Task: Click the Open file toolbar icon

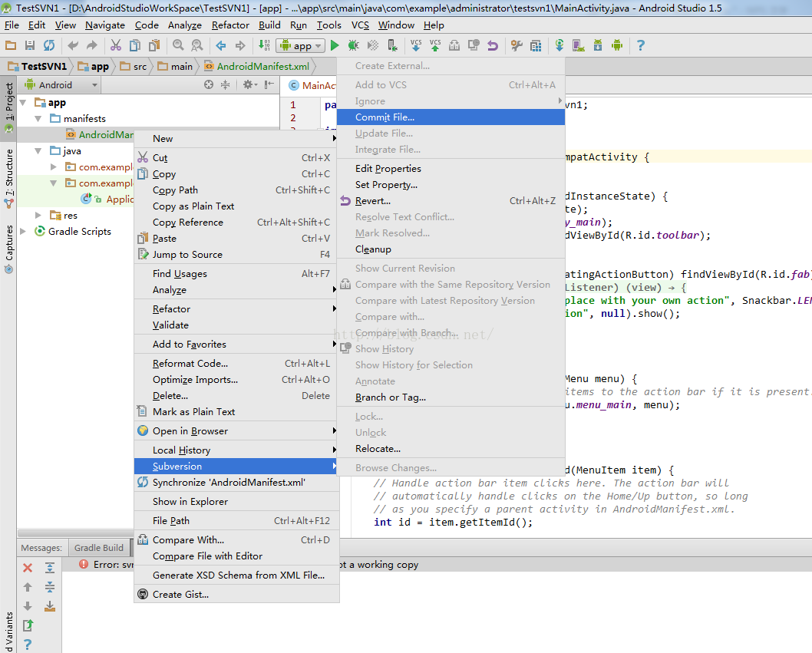Action: [x=10, y=45]
